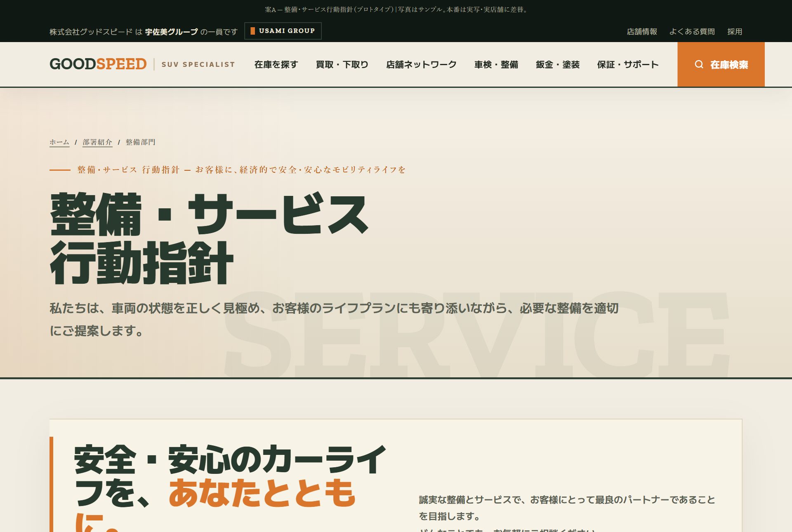The height and width of the screenshot is (532, 792).
Task: Click the top prototype notice 案A text
Action: pos(396,9)
